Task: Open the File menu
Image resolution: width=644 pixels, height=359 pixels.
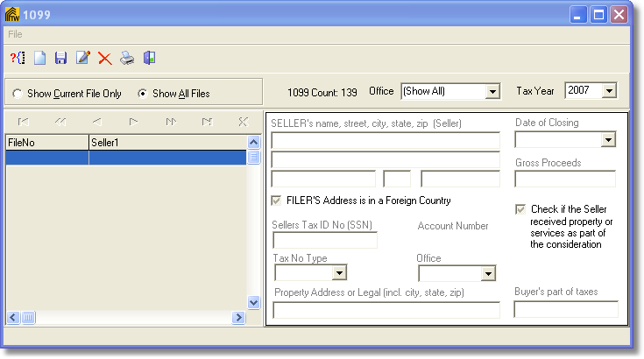Action: (15, 34)
